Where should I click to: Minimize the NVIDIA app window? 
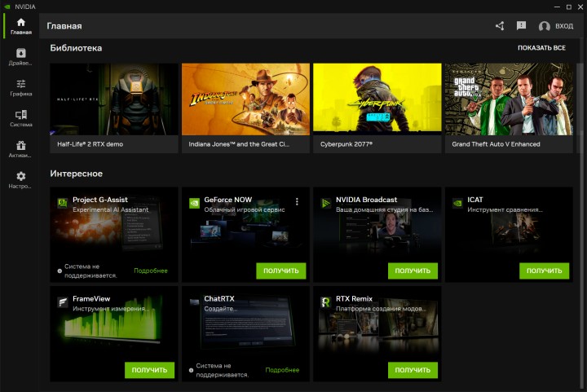557,7
